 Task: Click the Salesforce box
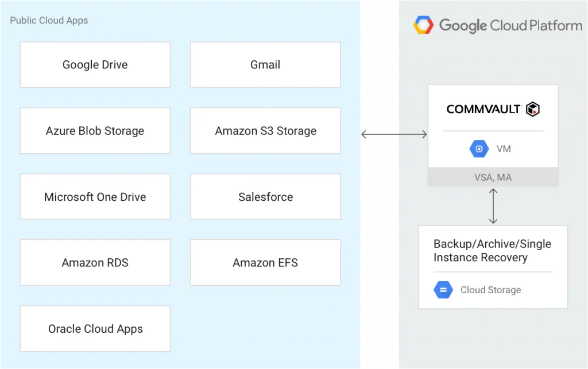pyautogui.click(x=265, y=197)
